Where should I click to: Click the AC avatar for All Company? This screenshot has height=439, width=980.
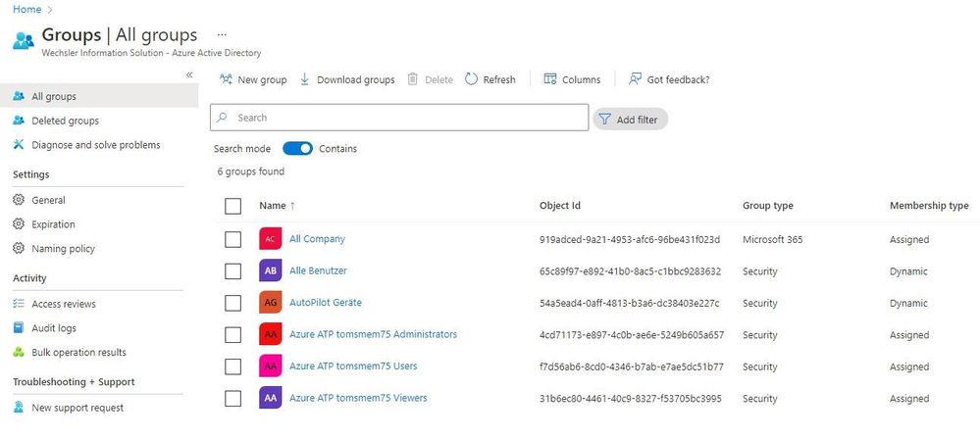(x=270, y=239)
